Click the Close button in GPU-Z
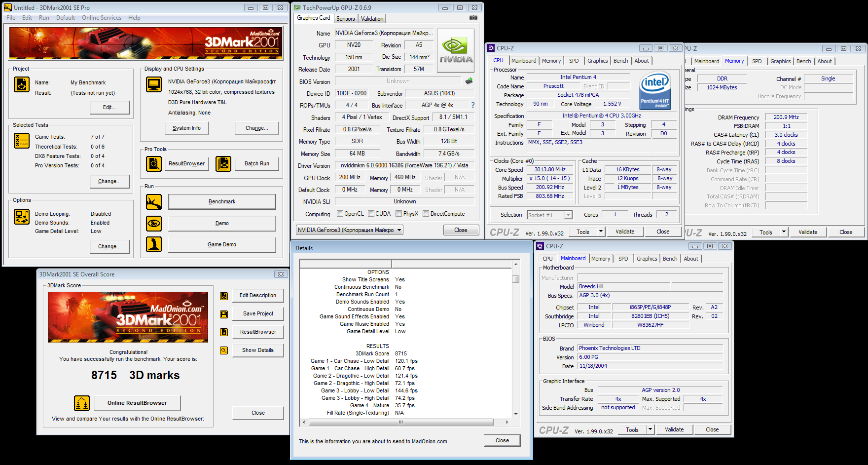Viewport: 868px width, 465px height. [461, 230]
